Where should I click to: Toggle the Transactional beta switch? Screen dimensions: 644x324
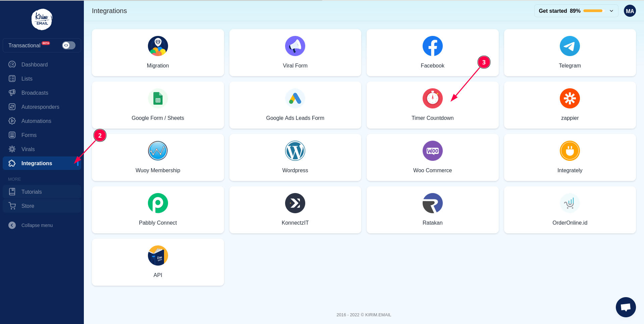(68, 45)
